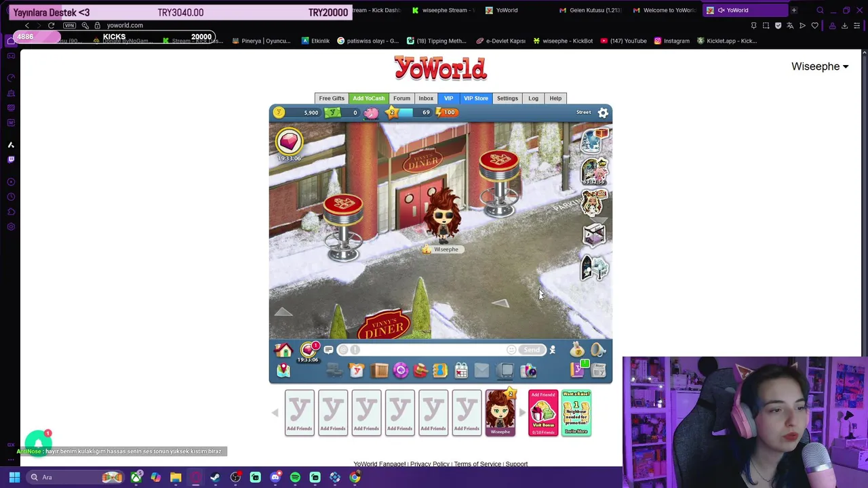Open the camera snapshot icon
The width and height of the screenshot is (868, 488).
click(528, 371)
